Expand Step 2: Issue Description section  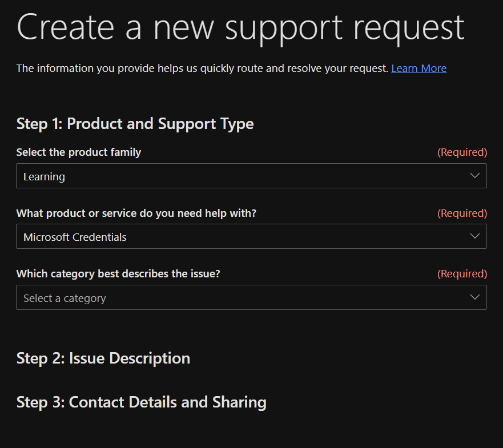103,358
